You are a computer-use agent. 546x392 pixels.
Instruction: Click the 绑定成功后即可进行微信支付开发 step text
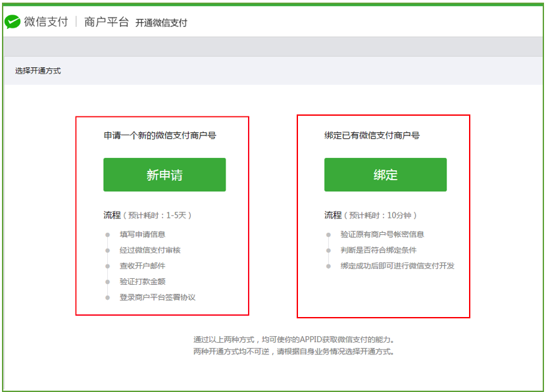395,266
